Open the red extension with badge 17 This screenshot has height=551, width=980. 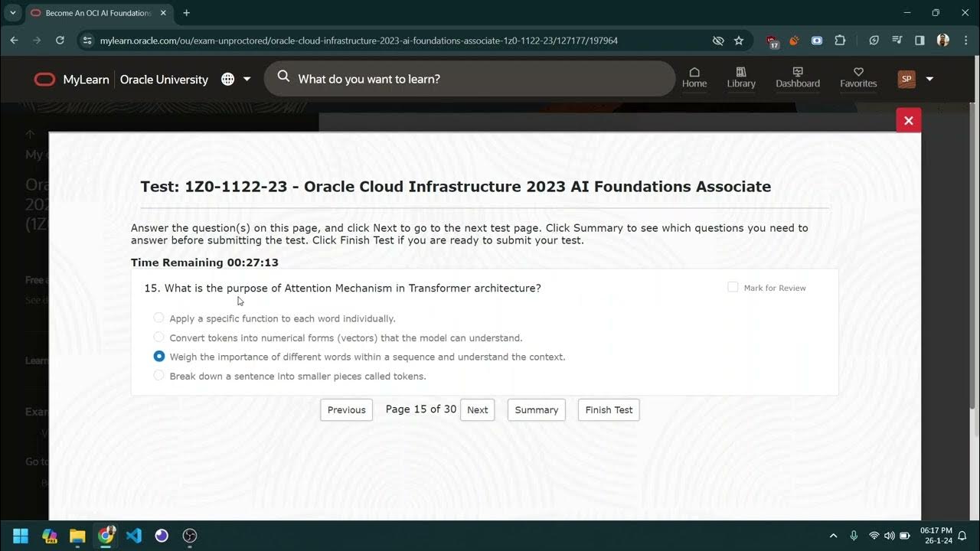(772, 41)
